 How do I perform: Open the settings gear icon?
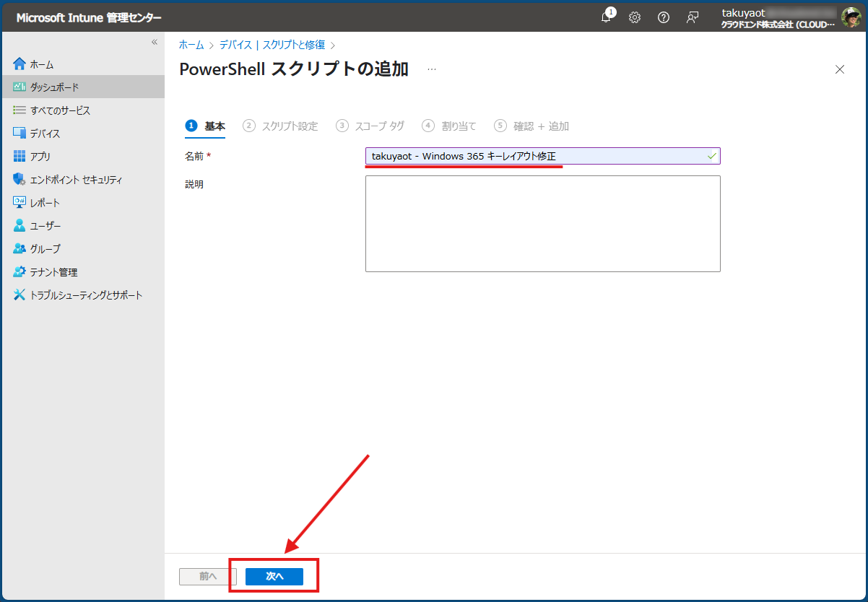click(635, 17)
